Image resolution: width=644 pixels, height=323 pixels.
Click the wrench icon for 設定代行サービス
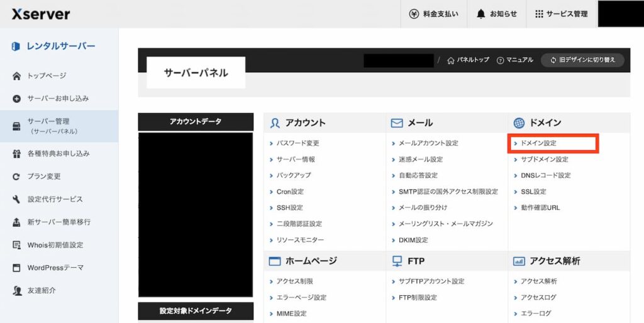[17, 199]
